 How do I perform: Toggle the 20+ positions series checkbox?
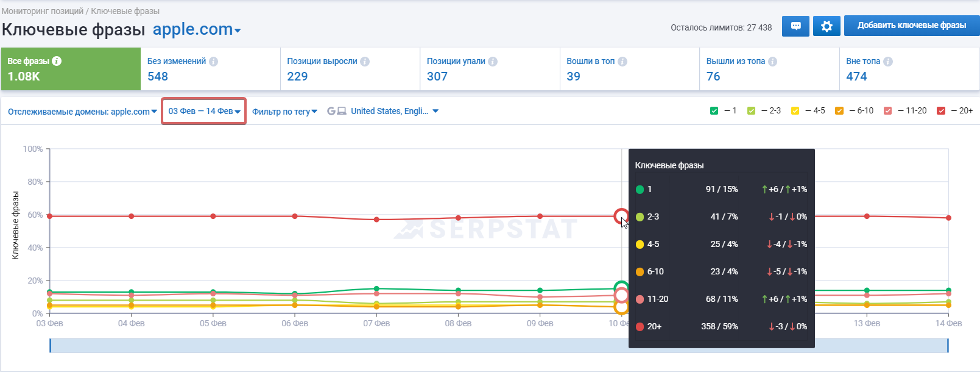[x=941, y=111]
